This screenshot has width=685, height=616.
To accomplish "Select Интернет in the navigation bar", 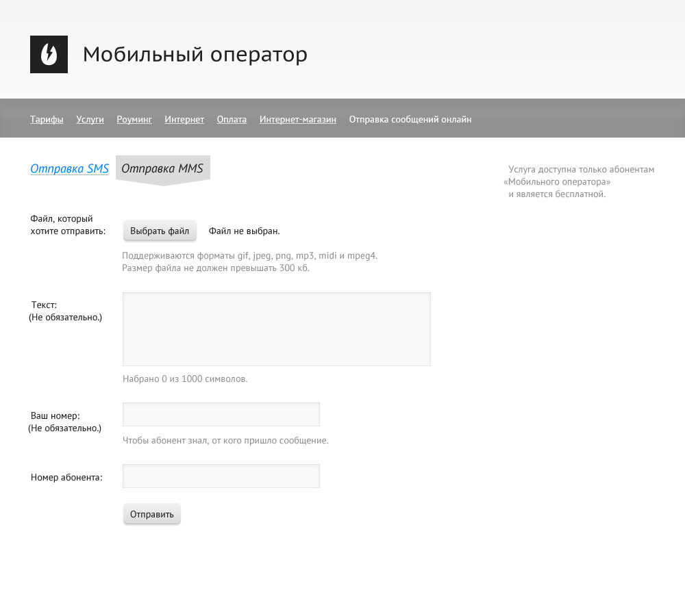I will pos(184,119).
